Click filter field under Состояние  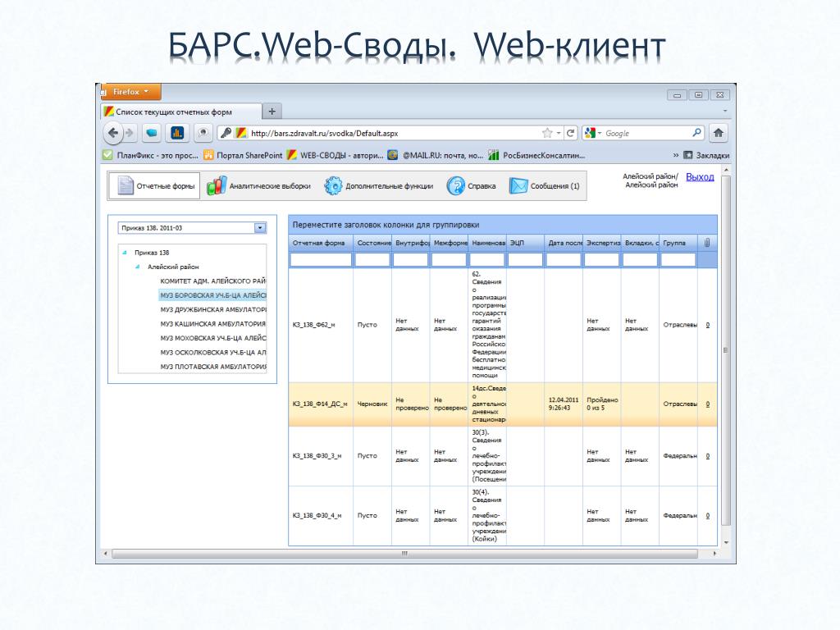[x=372, y=260]
